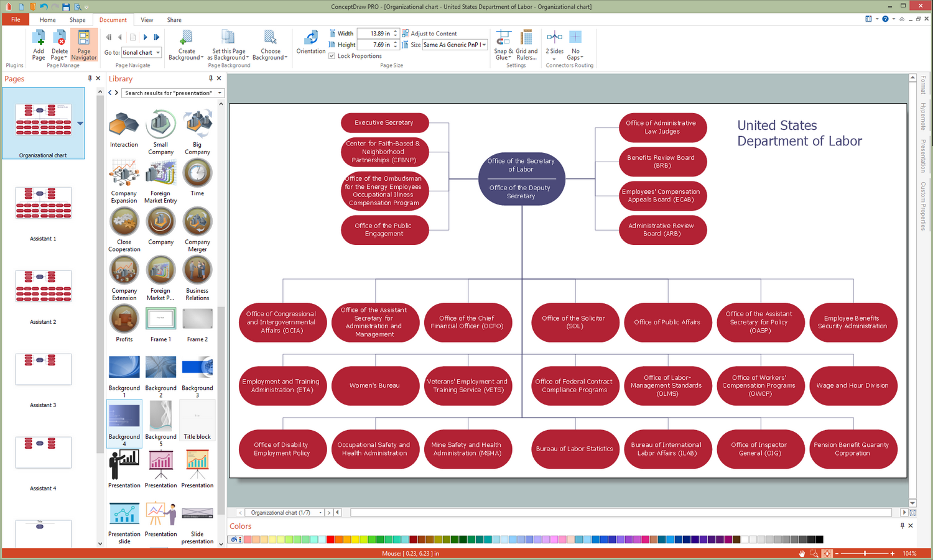933x560 pixels.
Task: Select the Company Merger library shape
Action: click(x=197, y=229)
